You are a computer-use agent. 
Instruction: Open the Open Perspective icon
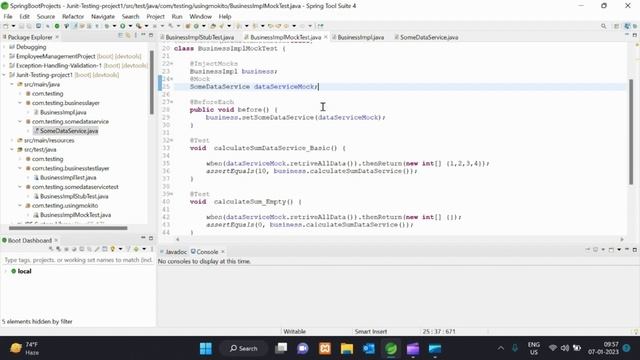(616, 26)
